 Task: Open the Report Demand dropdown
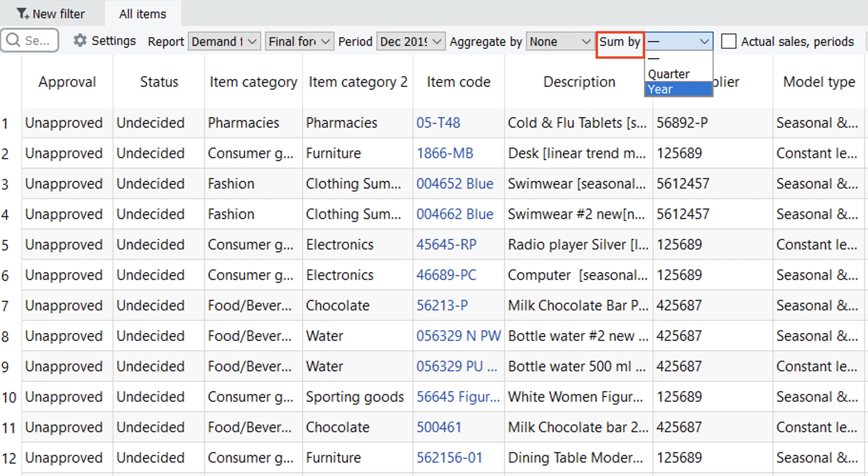click(224, 41)
